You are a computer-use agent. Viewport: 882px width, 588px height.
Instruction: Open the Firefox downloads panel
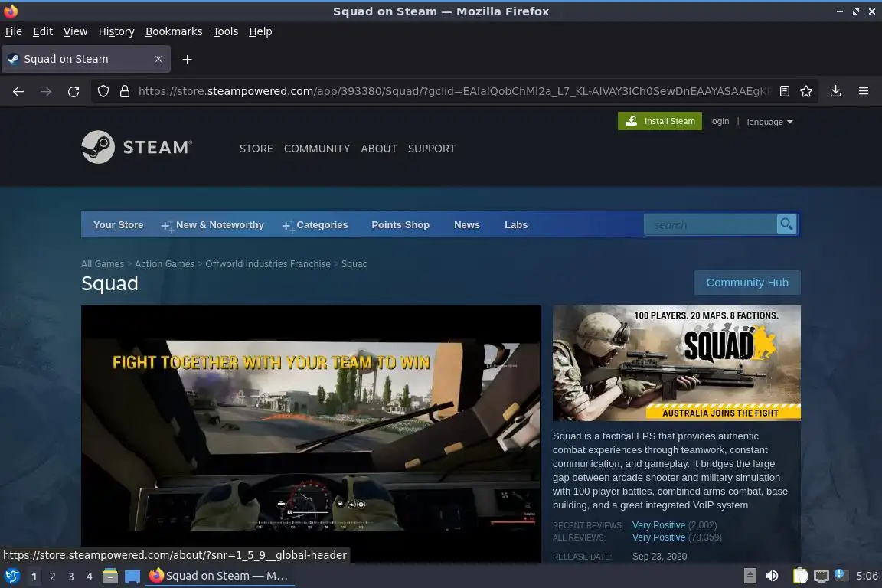point(836,91)
